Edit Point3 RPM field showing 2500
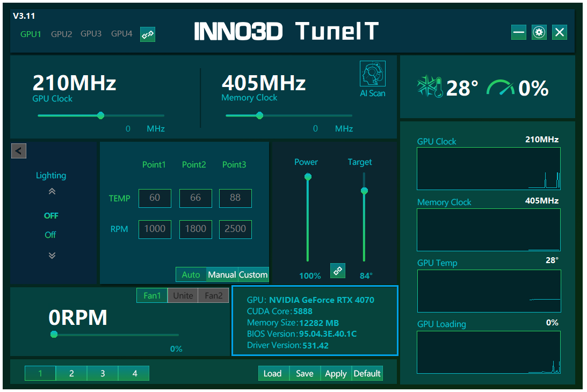Screen dimensions: 587x392 [x=235, y=229]
